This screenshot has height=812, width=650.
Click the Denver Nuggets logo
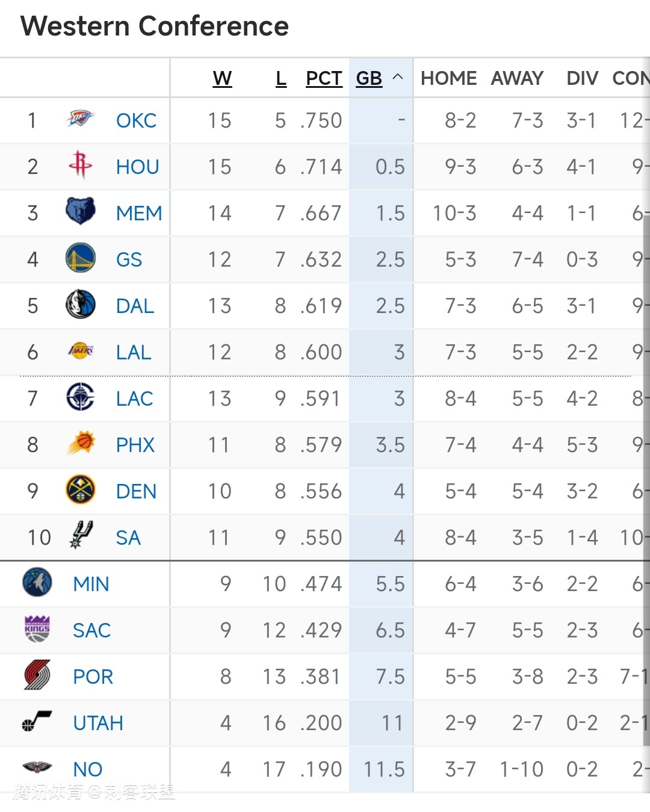pos(80,491)
